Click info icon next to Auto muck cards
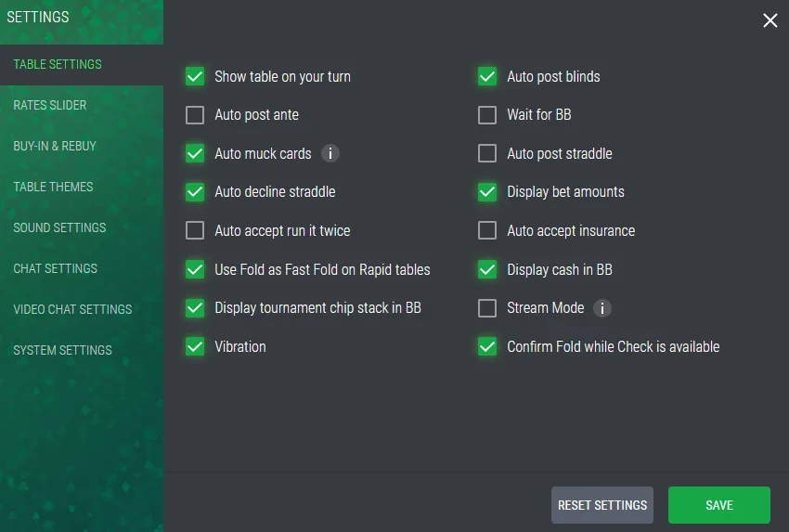Viewport: 789px width, 532px height. 330,153
